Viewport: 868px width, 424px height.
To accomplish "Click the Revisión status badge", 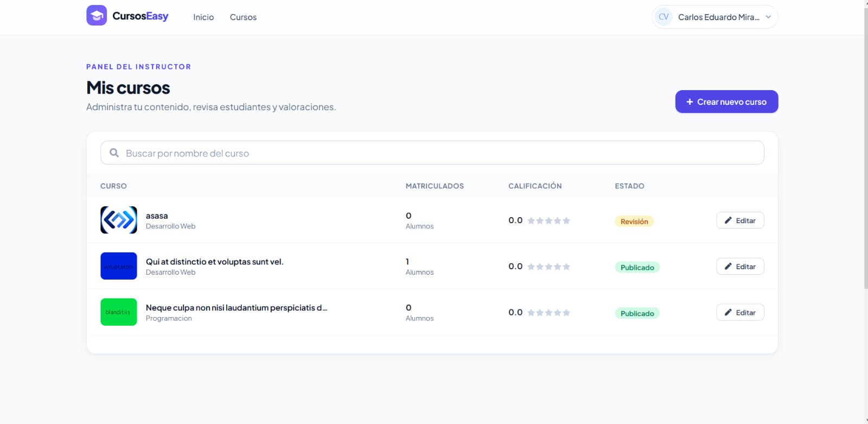I will [x=634, y=222].
